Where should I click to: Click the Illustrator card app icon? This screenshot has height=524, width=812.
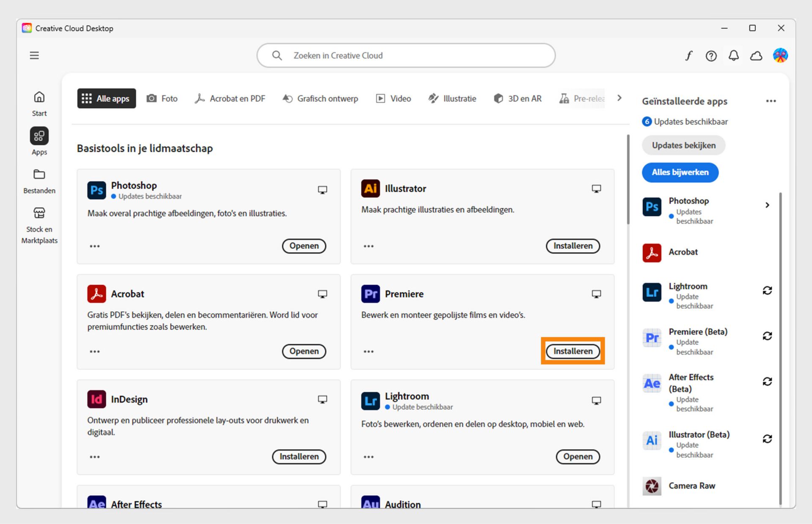370,188
